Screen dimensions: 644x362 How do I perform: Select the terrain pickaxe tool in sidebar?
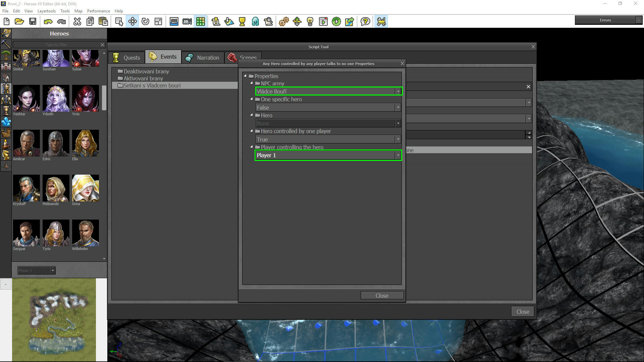[6, 44]
